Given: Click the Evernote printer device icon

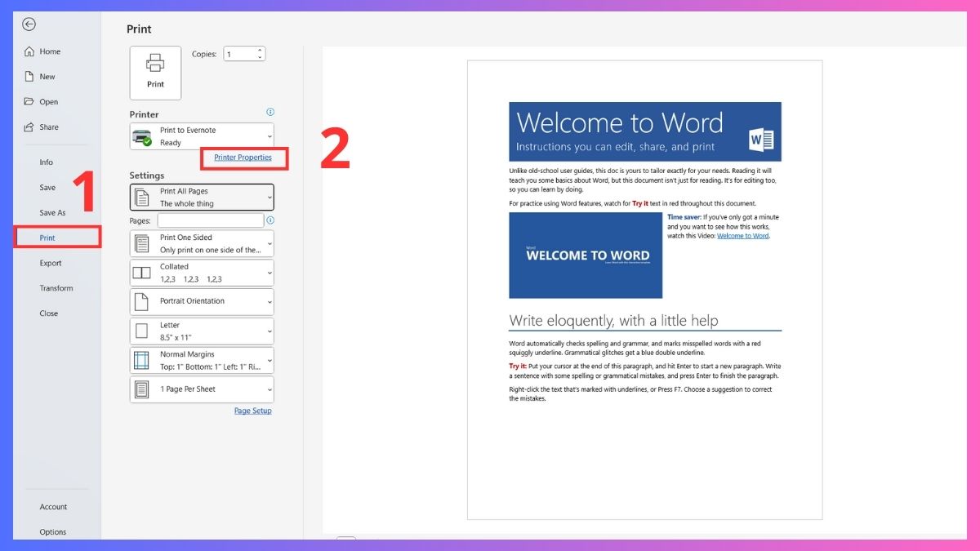Looking at the screenshot, I should (142, 137).
